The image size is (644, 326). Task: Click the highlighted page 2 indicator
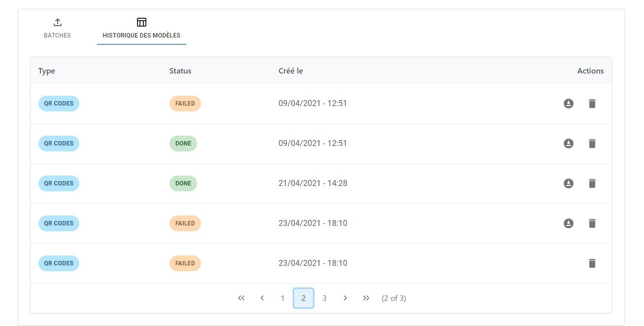click(304, 298)
